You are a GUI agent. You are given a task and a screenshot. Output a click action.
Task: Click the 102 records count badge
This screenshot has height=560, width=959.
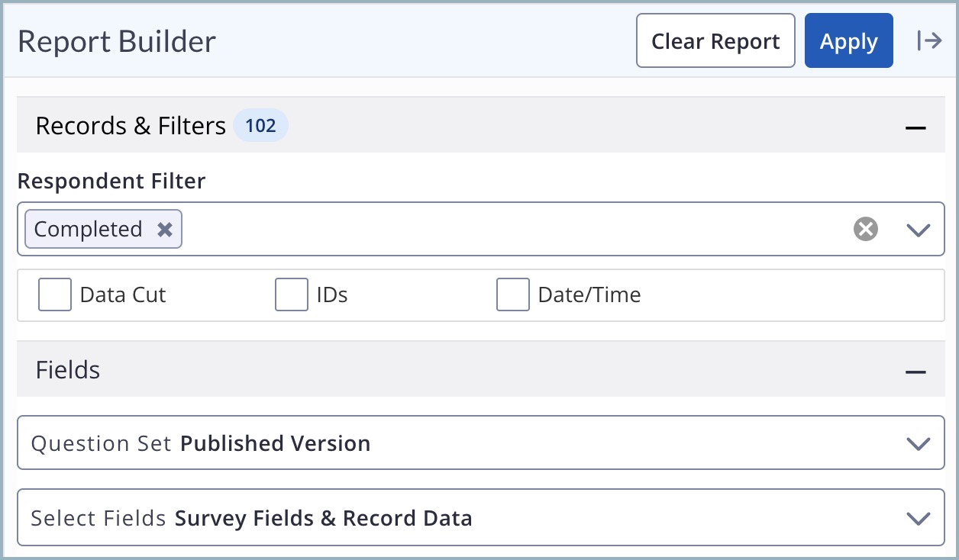[x=260, y=126]
